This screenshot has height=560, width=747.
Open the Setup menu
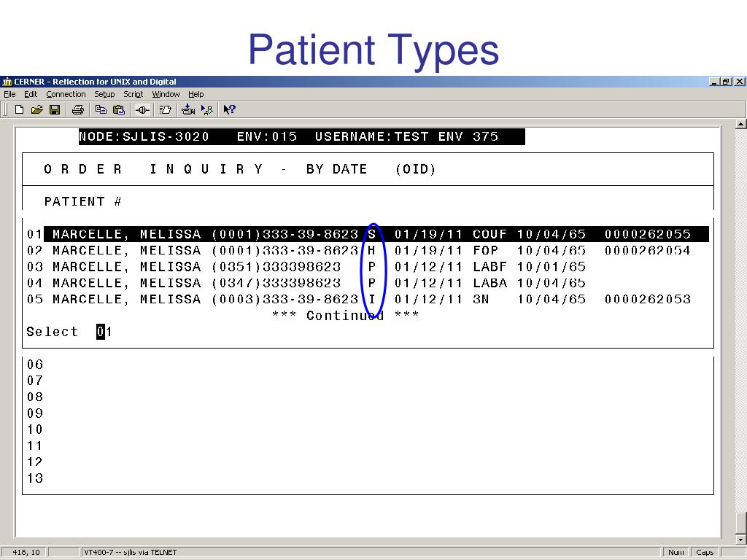[104, 94]
